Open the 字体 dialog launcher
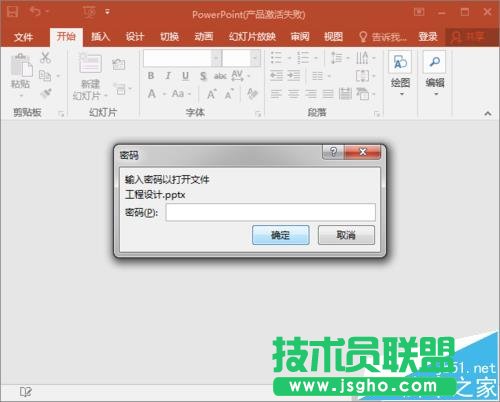This screenshot has height=402, width=500. point(258,114)
